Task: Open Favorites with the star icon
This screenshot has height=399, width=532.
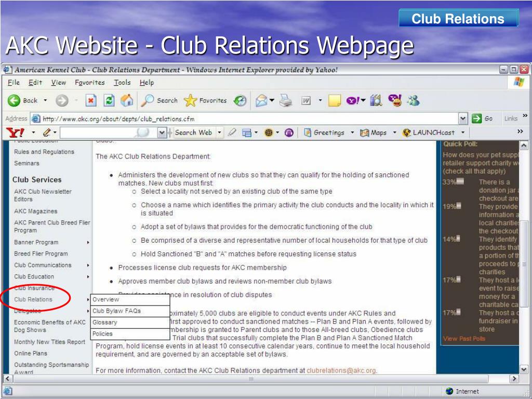Action: (x=205, y=100)
